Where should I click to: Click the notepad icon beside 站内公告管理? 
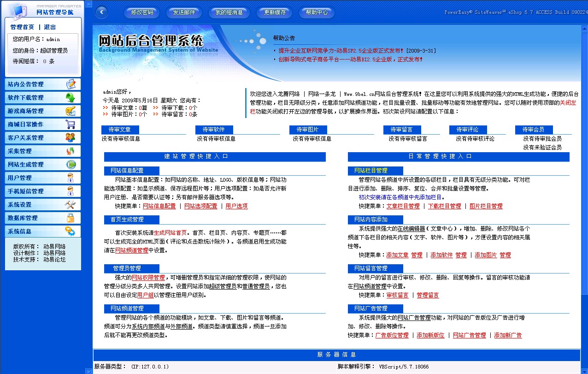click(71, 84)
